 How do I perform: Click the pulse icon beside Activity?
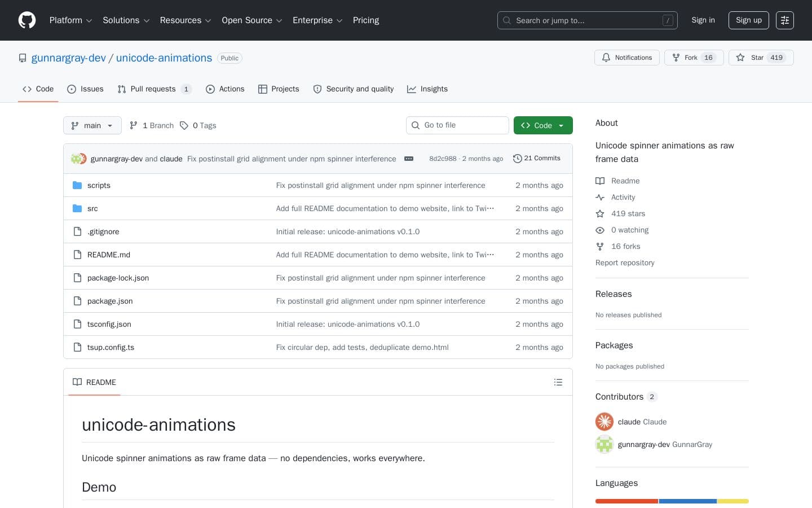(600, 197)
